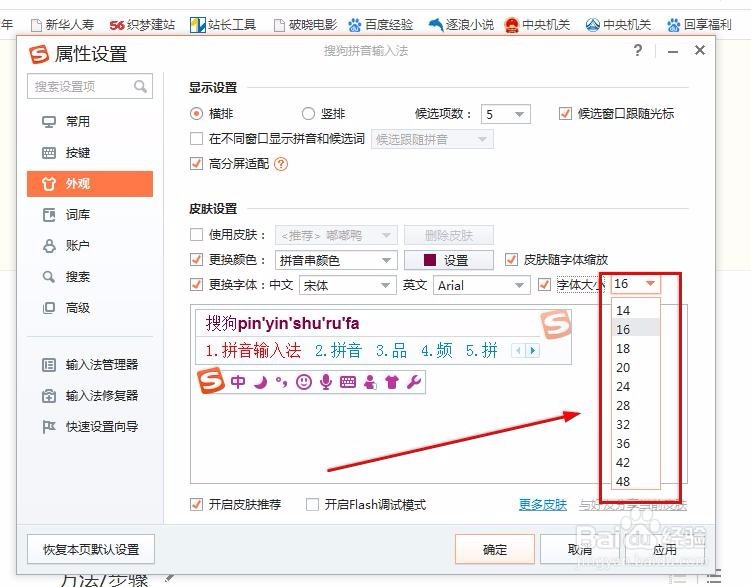Image resolution: width=751 pixels, height=587 pixels.
Task: Open the disabled 候选跟随拼音 dropdown
Action: [x=432, y=139]
